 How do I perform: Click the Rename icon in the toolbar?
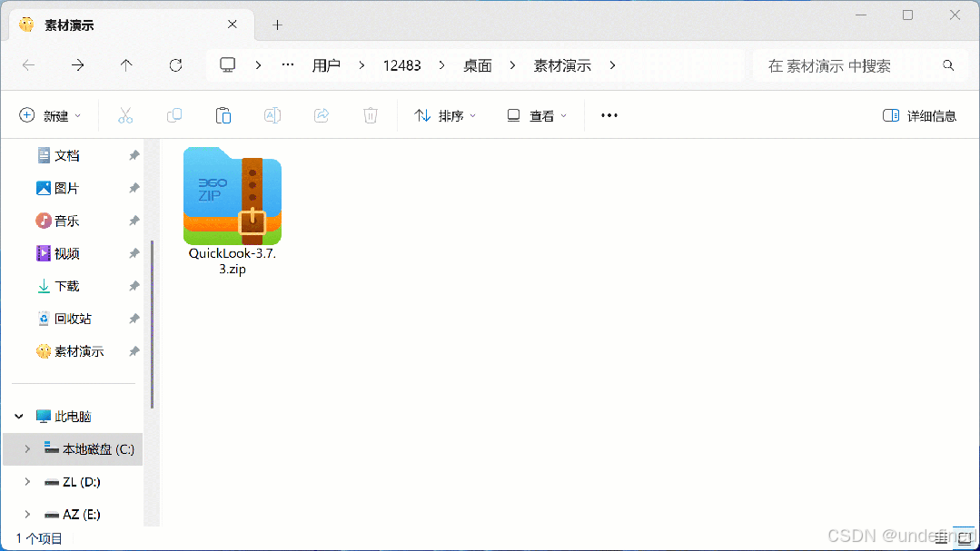(x=272, y=115)
